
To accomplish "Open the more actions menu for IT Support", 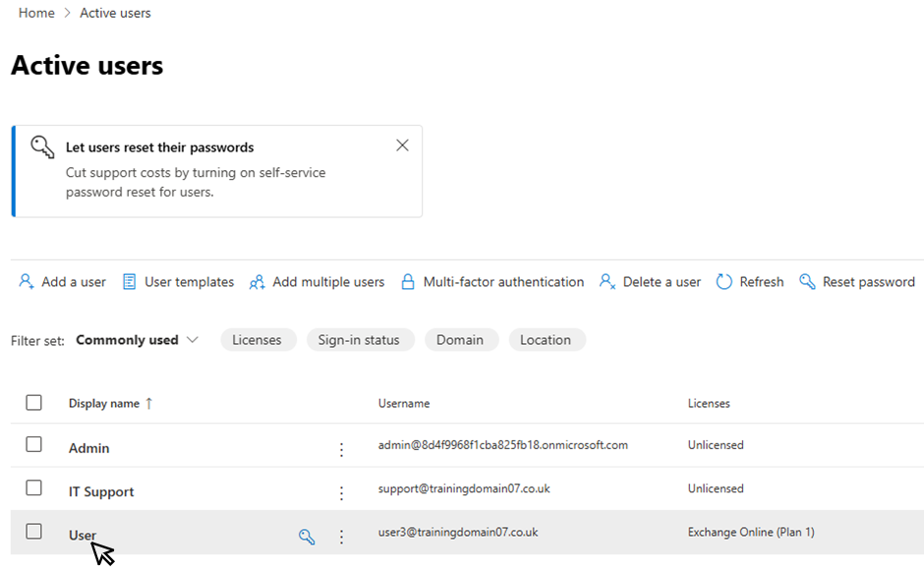I will click(341, 493).
